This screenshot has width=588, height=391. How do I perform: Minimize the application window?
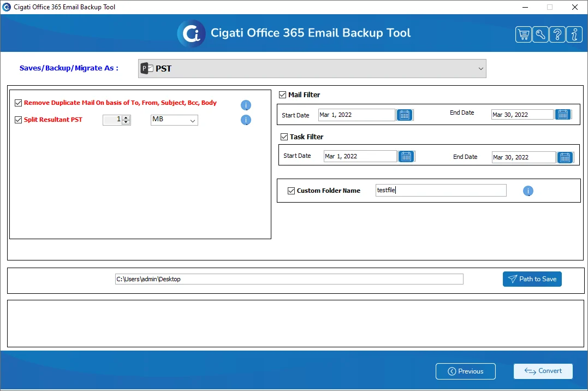tap(525, 7)
